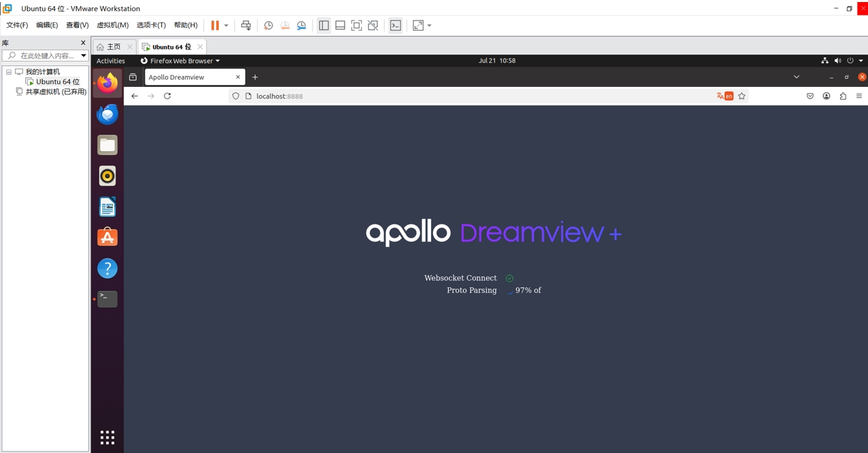Image resolution: width=868 pixels, height=453 pixels.
Task: Reload the Apollo Dreamview page
Action: pos(167,96)
